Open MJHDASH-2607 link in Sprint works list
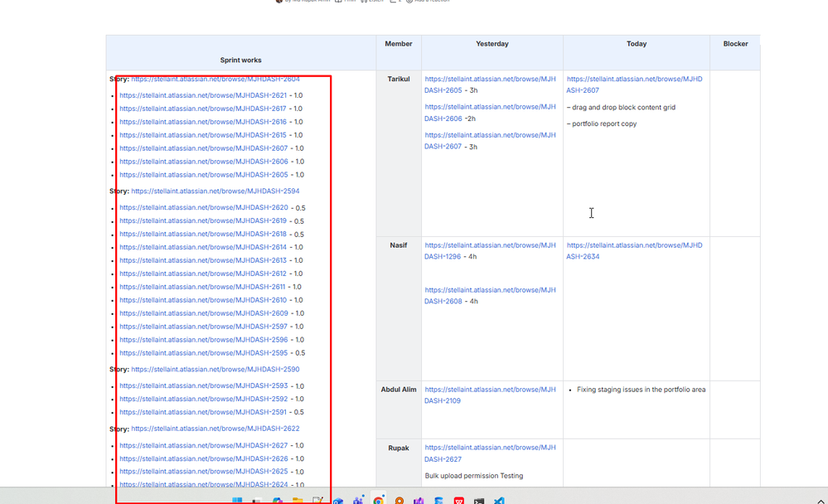This screenshot has width=828, height=504. (203, 148)
